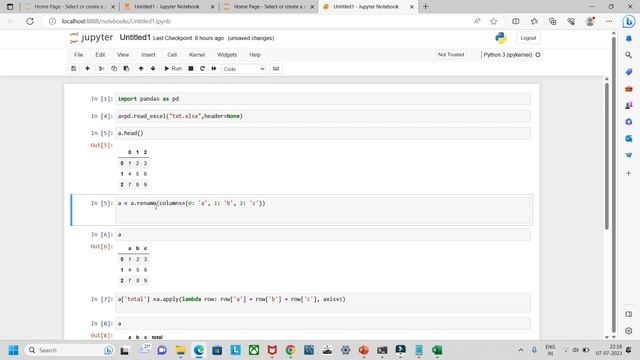Open browser Settings and more menu
The image size is (640, 360).
(609, 21)
